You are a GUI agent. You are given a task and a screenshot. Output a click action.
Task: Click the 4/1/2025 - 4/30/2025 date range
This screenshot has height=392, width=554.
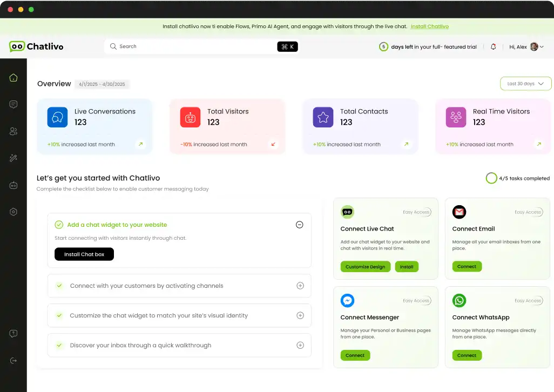click(102, 84)
